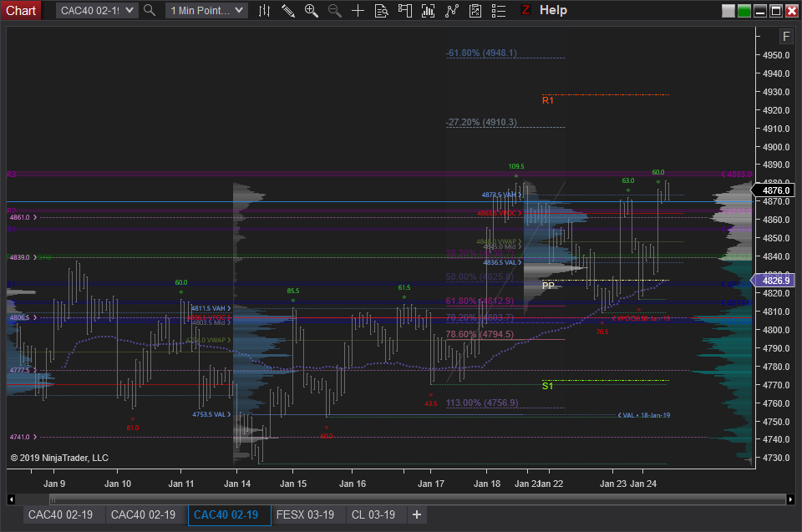Click the green interval link color box

(x=744, y=11)
